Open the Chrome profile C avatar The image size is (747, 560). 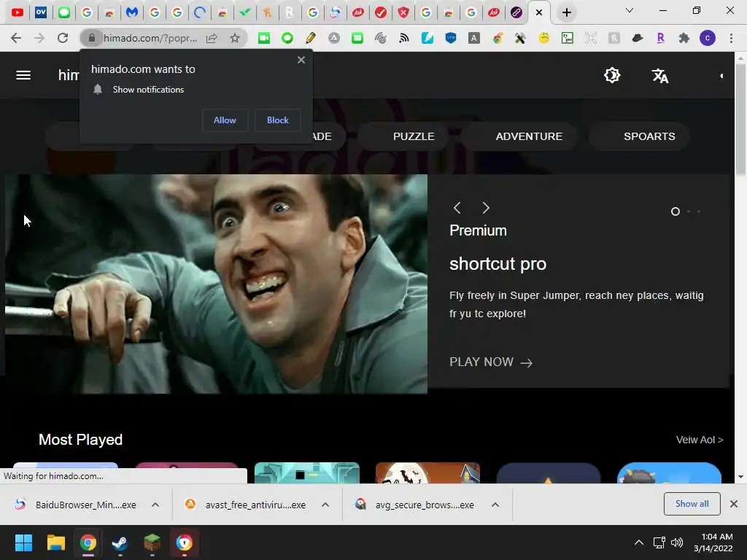point(708,38)
